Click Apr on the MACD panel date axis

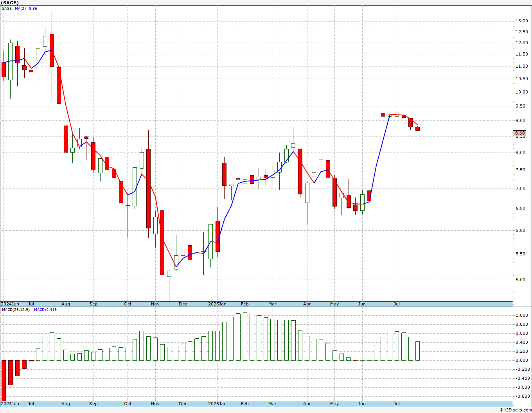307,404
